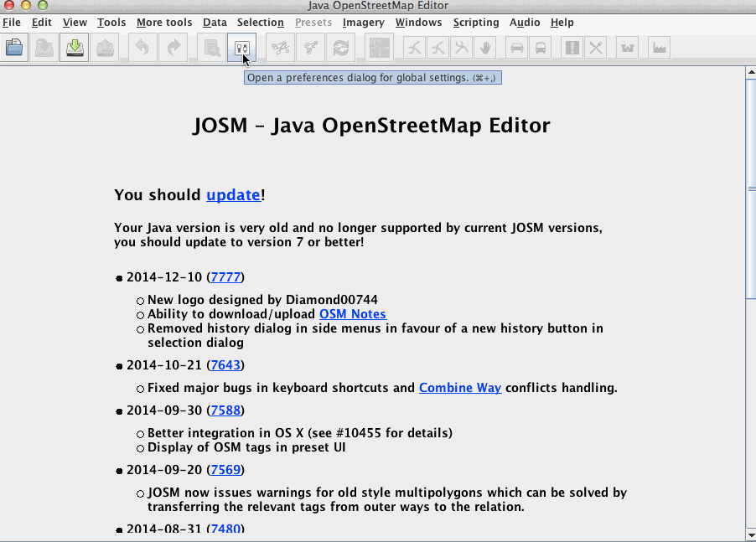
Task: Click the circular arrows refresh icon
Action: [340, 48]
